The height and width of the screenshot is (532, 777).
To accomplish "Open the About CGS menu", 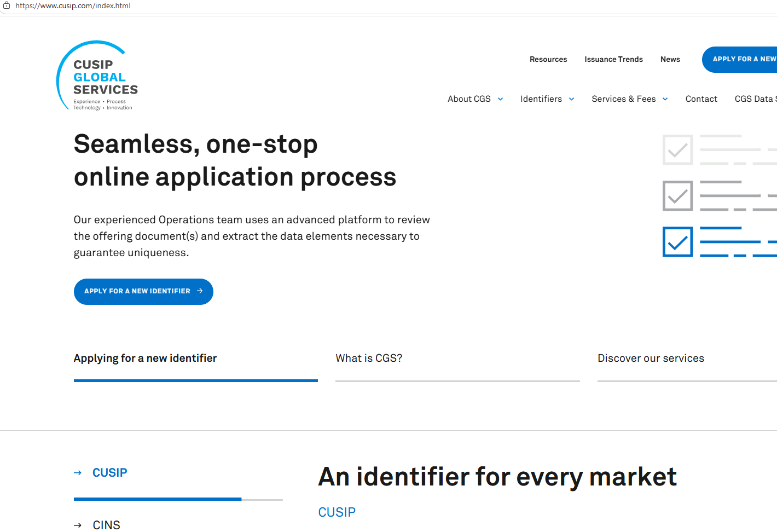I will 469,99.
